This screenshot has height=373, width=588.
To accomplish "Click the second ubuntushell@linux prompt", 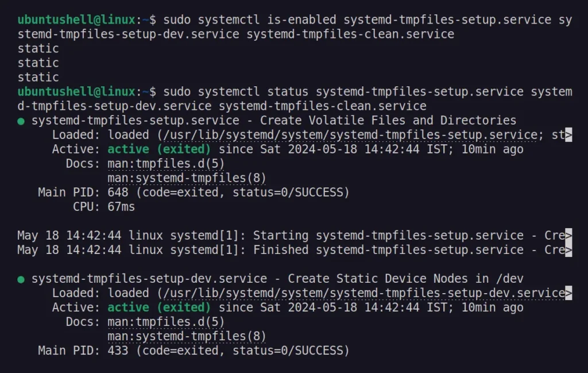I will (x=76, y=91).
